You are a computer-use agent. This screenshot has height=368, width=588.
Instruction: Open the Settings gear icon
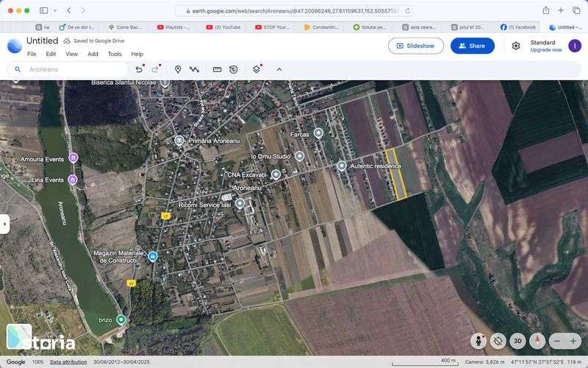pyautogui.click(x=516, y=46)
